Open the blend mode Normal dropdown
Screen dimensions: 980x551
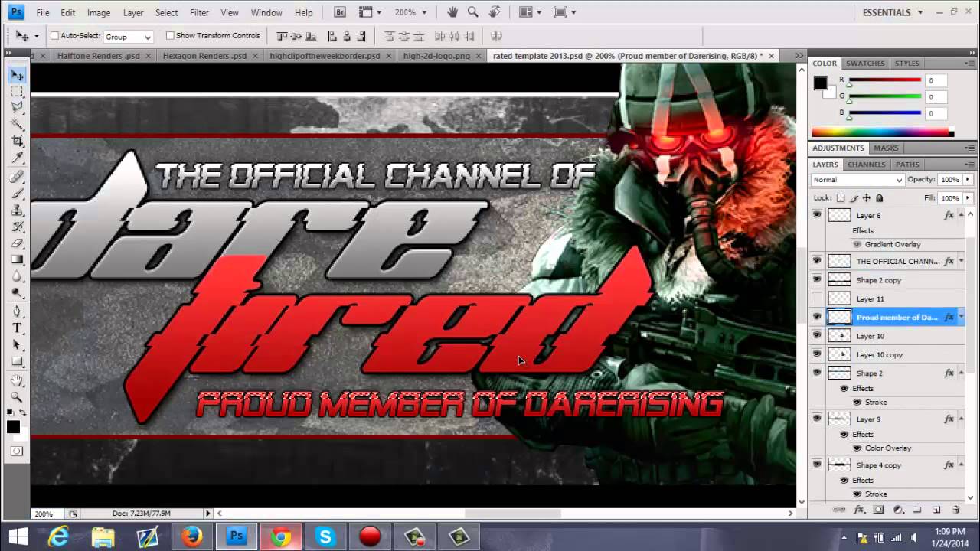tap(857, 180)
